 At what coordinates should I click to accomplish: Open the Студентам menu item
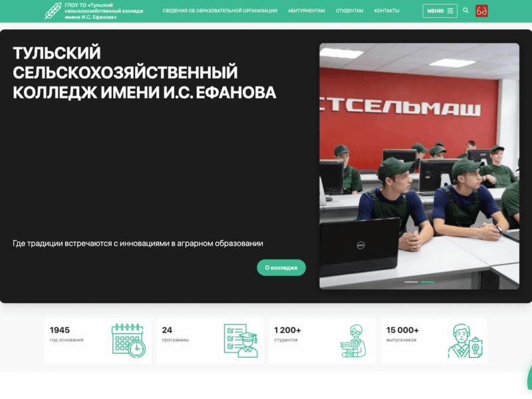point(350,11)
